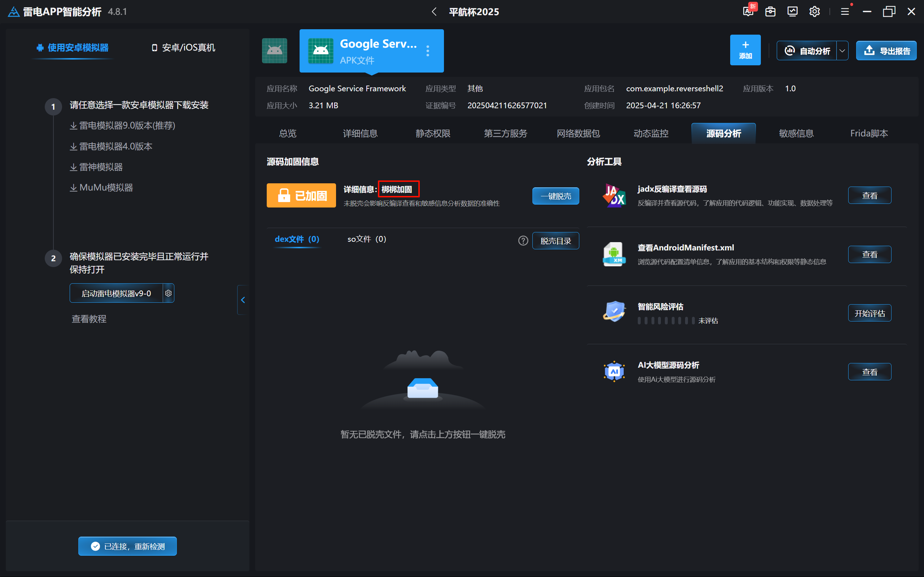Click evidence number 202504211626577021

pos(507,105)
